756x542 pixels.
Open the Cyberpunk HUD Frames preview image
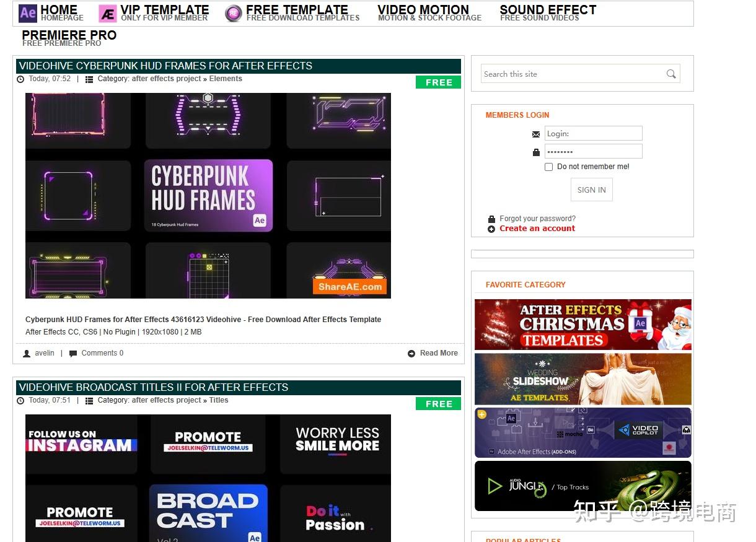coord(208,196)
